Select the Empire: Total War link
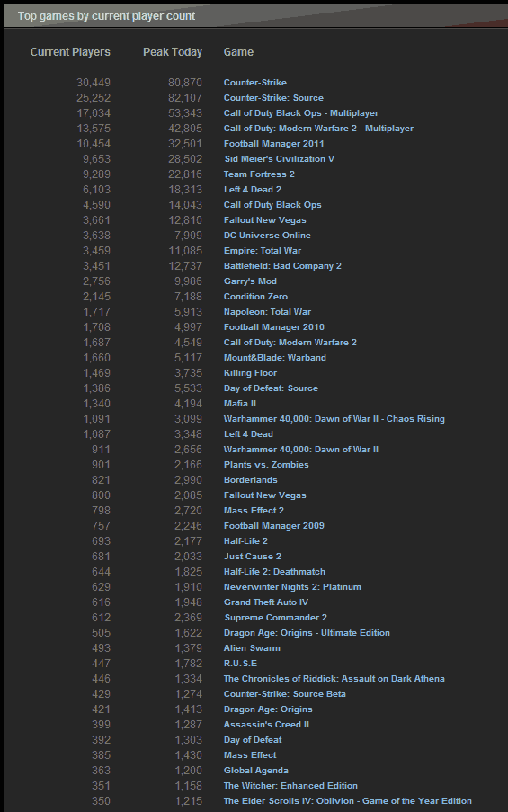This screenshot has height=812, width=508. pos(262,251)
